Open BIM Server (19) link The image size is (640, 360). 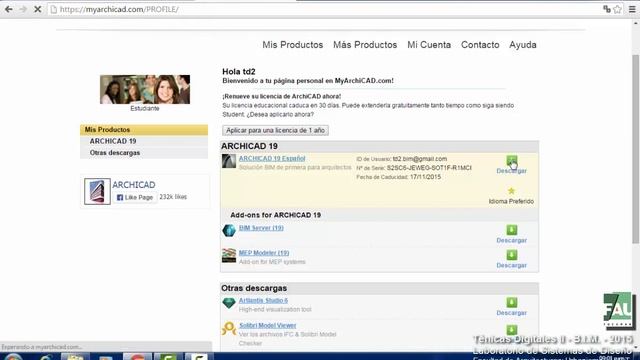point(261,228)
